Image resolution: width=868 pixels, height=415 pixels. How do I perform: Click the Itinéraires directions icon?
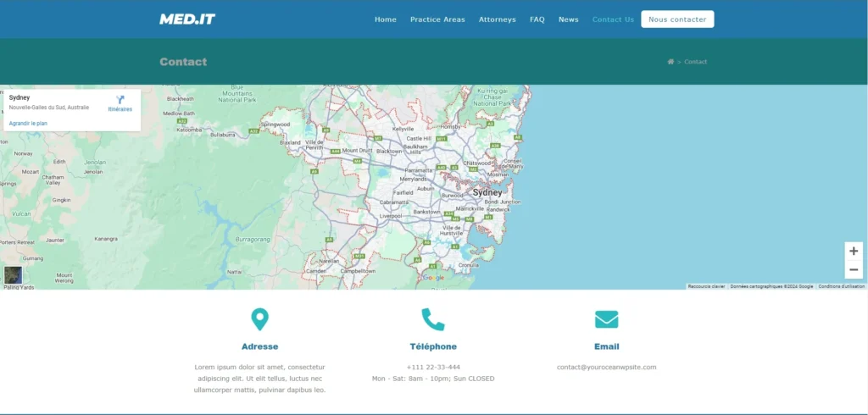click(x=120, y=100)
